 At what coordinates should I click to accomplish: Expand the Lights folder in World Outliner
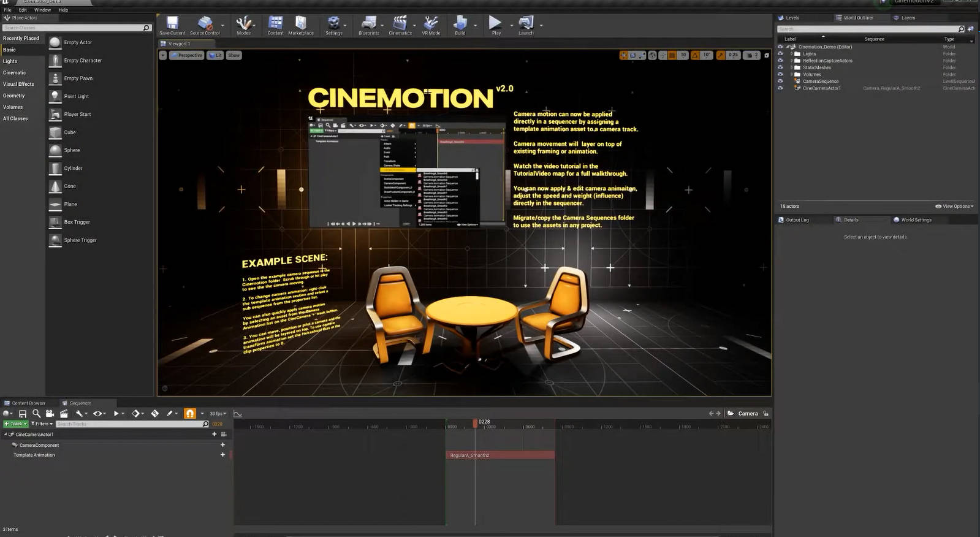[x=791, y=53]
